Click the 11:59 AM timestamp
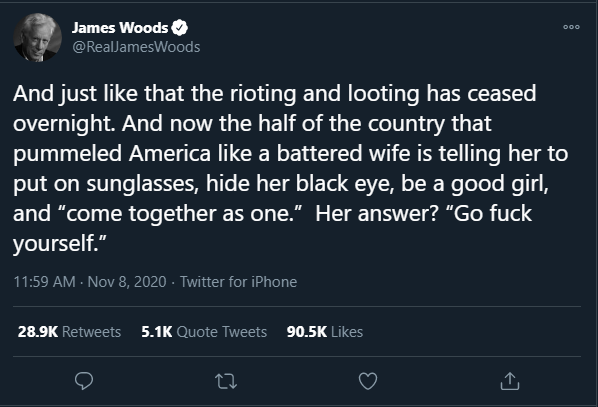598x407 pixels. [44, 282]
